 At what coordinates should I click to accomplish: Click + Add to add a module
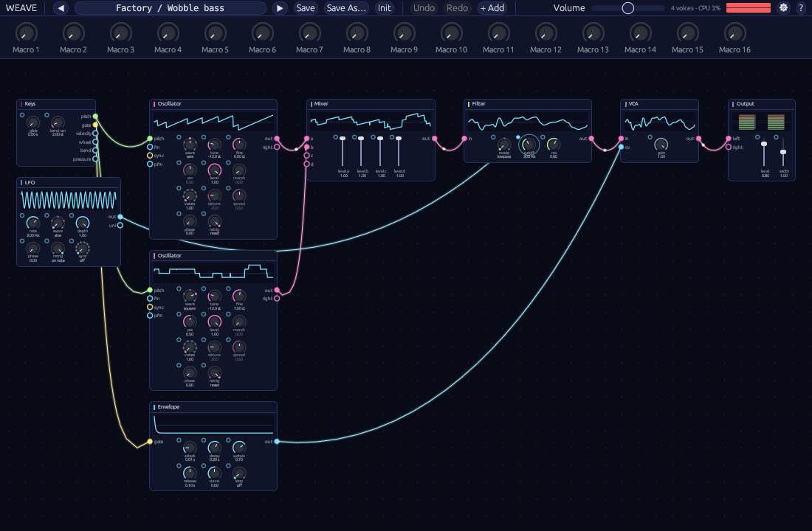pos(492,8)
